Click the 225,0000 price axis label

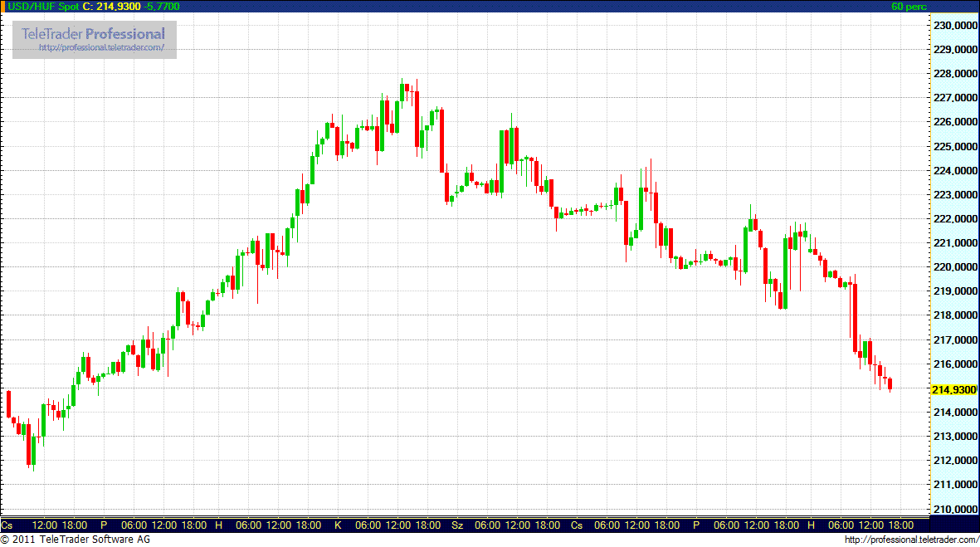(955, 146)
